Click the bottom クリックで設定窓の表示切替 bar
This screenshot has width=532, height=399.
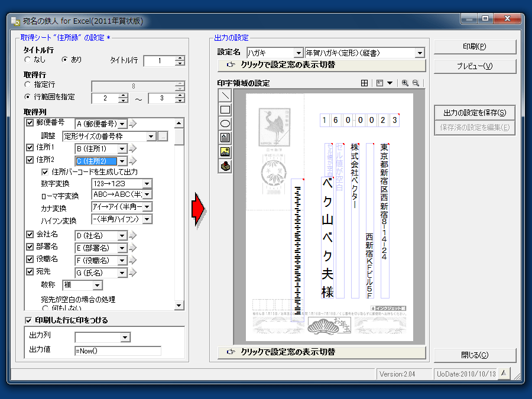point(322,352)
